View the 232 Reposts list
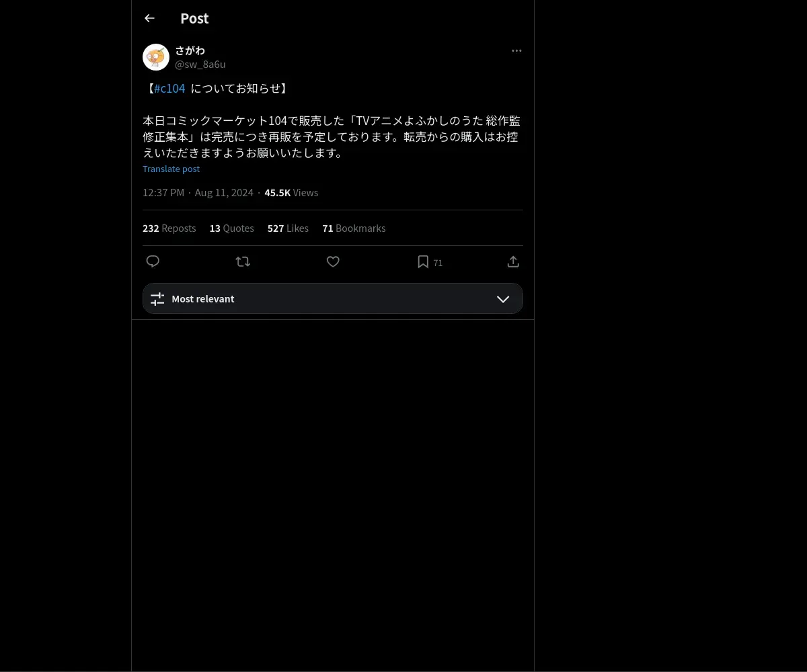 (x=169, y=228)
